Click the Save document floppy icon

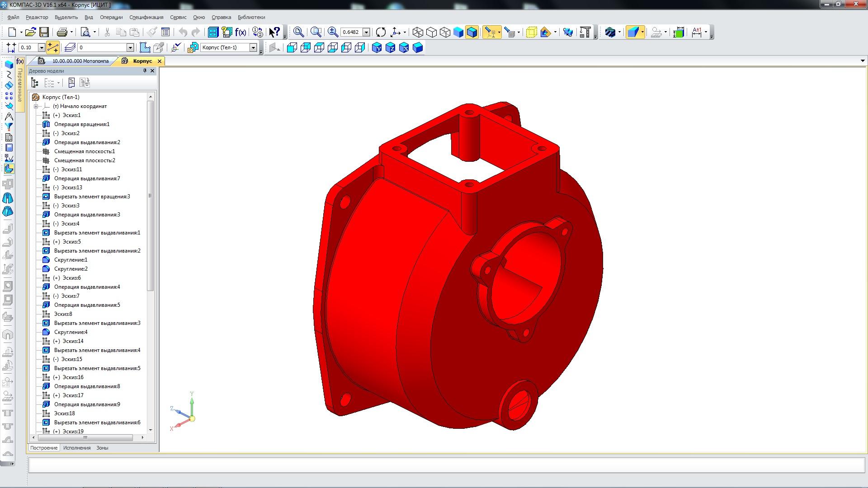[44, 32]
